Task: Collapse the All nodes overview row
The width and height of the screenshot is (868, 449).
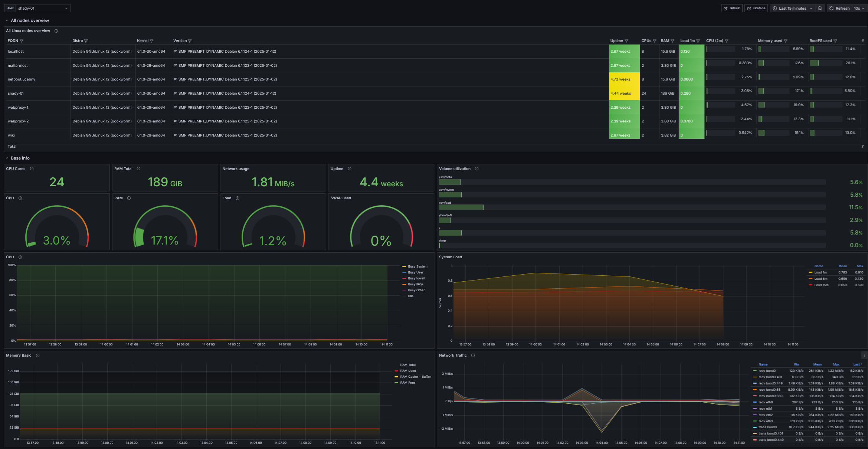Action: tap(7, 20)
